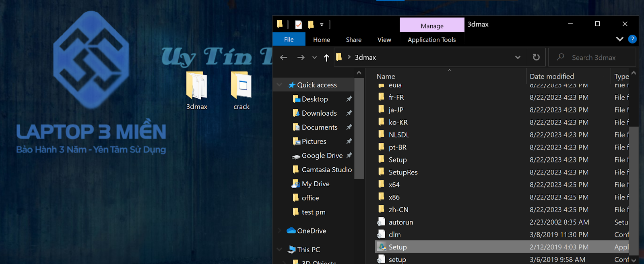Expand the address bar history dropdown
The height and width of the screenshot is (264, 644).
click(518, 57)
